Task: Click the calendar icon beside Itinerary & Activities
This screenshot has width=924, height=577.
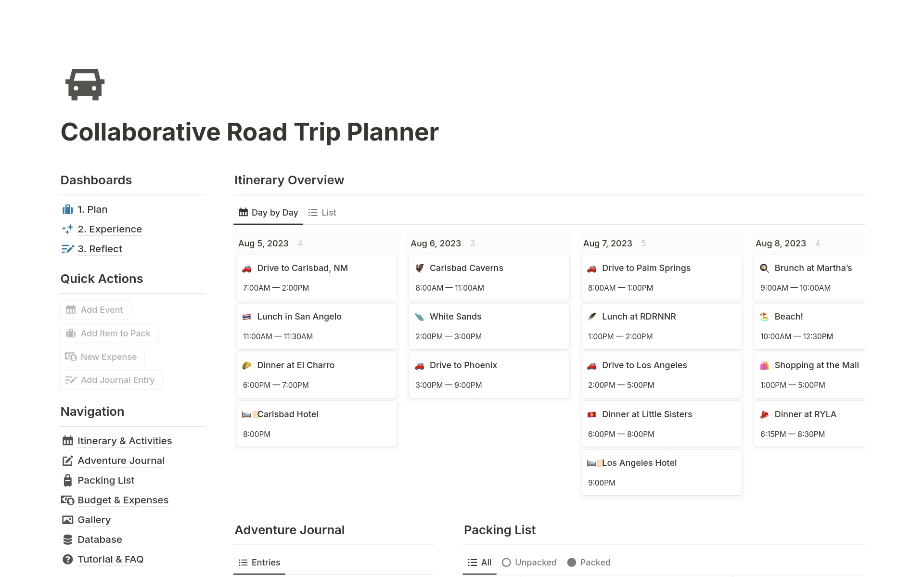Action: tap(67, 440)
